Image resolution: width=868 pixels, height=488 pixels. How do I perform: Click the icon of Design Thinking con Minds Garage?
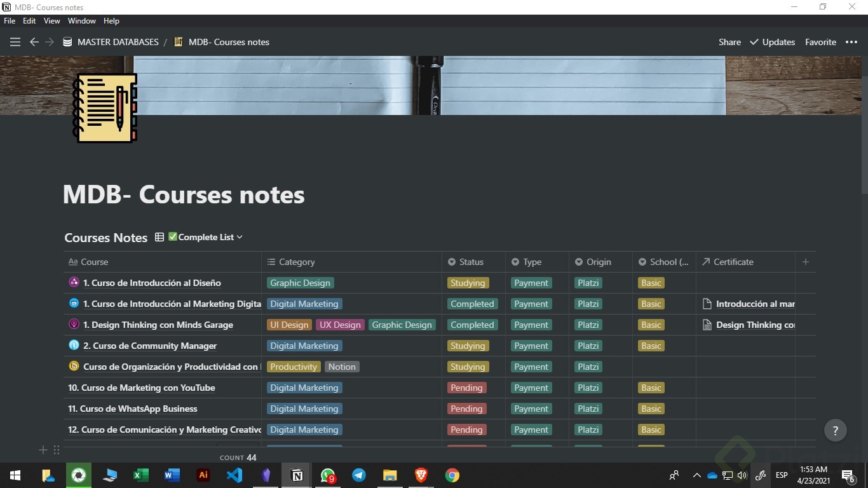click(x=74, y=324)
